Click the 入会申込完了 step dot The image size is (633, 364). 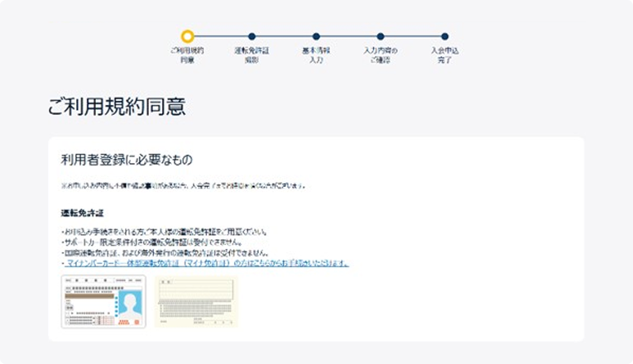click(444, 36)
